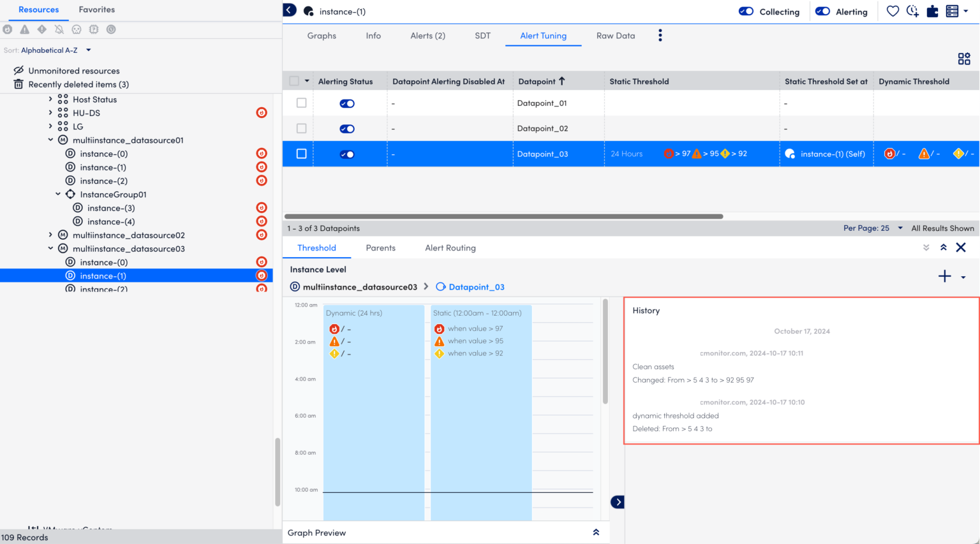Click the dead-host skull filter icon
This screenshot has width=980, height=544.
coord(76,29)
